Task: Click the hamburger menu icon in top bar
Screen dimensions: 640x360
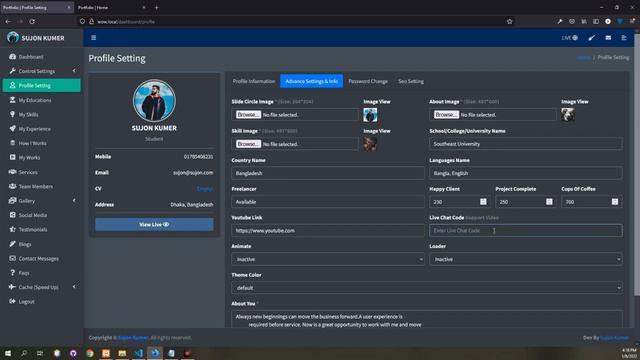Action: tap(93, 38)
